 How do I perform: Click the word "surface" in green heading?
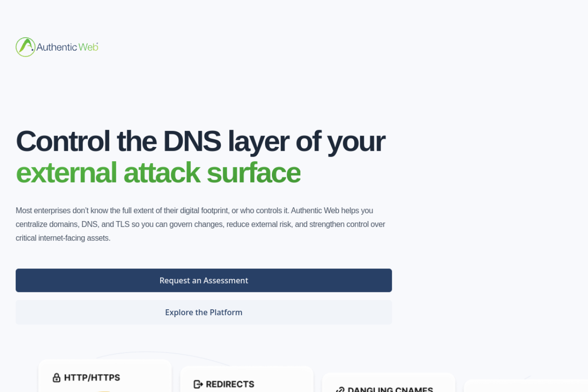coord(254,173)
